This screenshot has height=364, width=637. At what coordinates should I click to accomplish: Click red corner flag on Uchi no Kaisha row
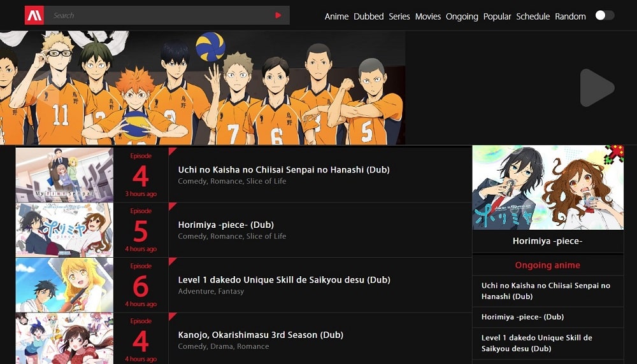click(171, 151)
